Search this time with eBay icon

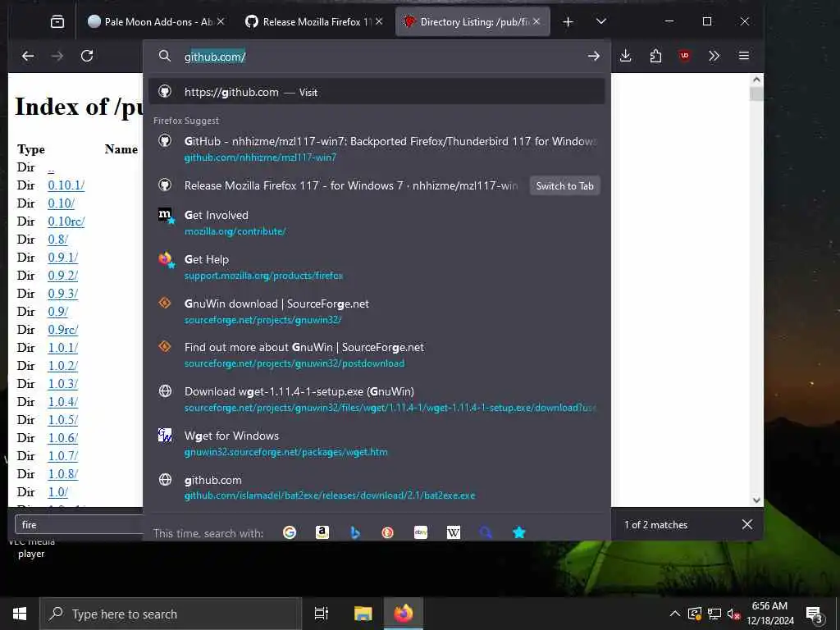click(421, 532)
